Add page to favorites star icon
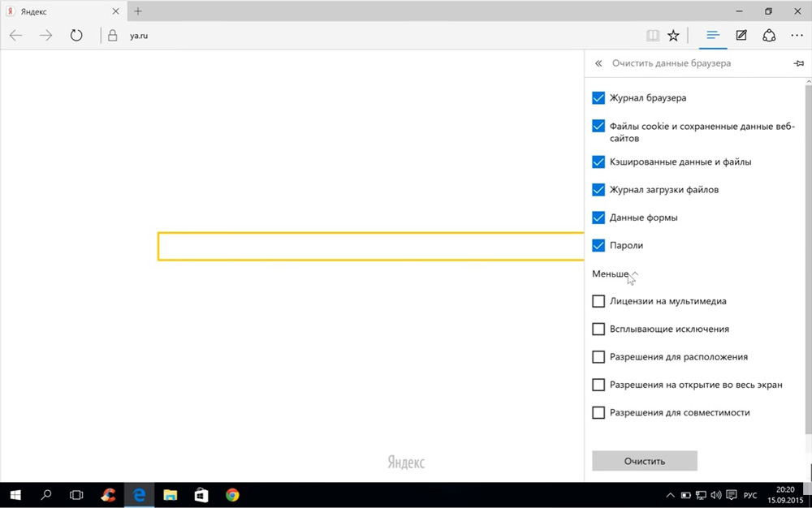 [673, 36]
